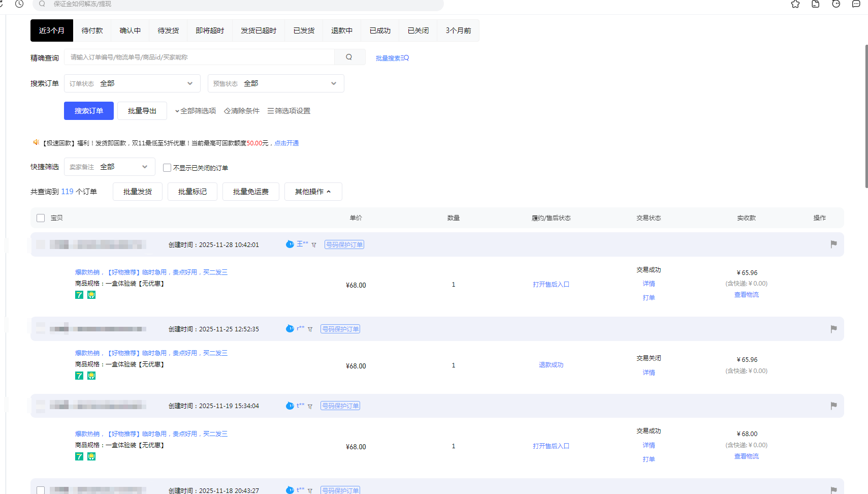The width and height of the screenshot is (868, 494).
Task: Flag the order created 2025-11-25 12:52:35
Action: (833, 329)
